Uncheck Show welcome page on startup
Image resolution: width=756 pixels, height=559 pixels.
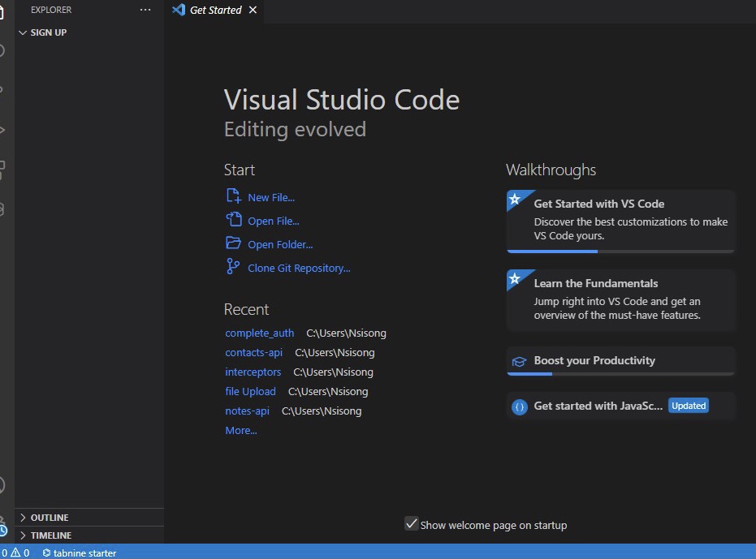pos(411,524)
